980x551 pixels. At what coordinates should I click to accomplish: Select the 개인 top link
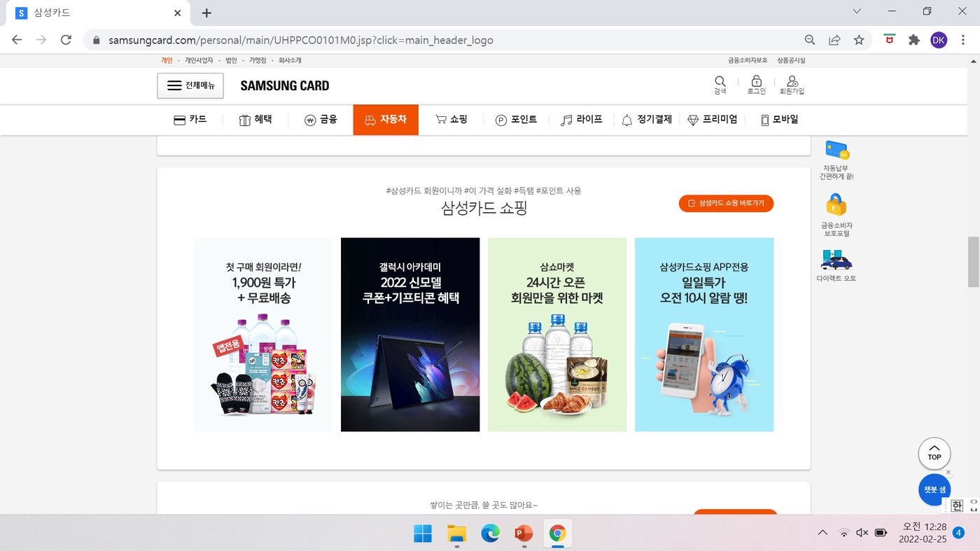click(x=167, y=60)
